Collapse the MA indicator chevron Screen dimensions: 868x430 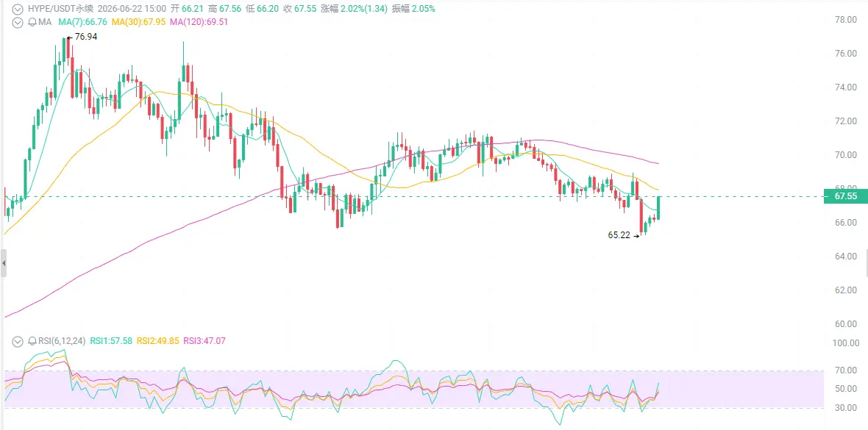18,22
